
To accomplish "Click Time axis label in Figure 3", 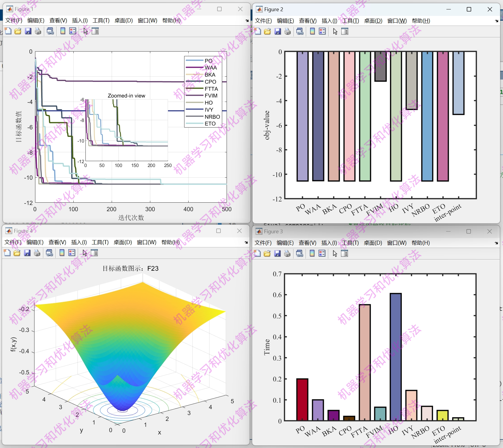I will click(x=267, y=347).
